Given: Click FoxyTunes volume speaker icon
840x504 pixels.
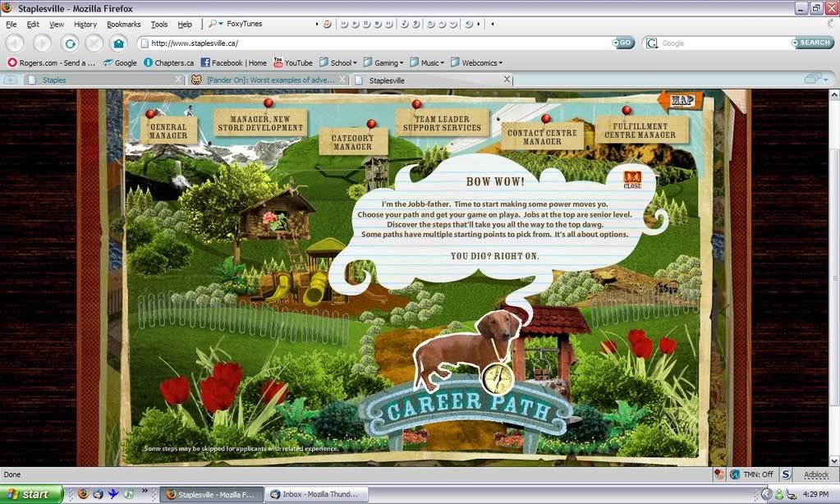Looking at the screenshot, I should [x=469, y=24].
